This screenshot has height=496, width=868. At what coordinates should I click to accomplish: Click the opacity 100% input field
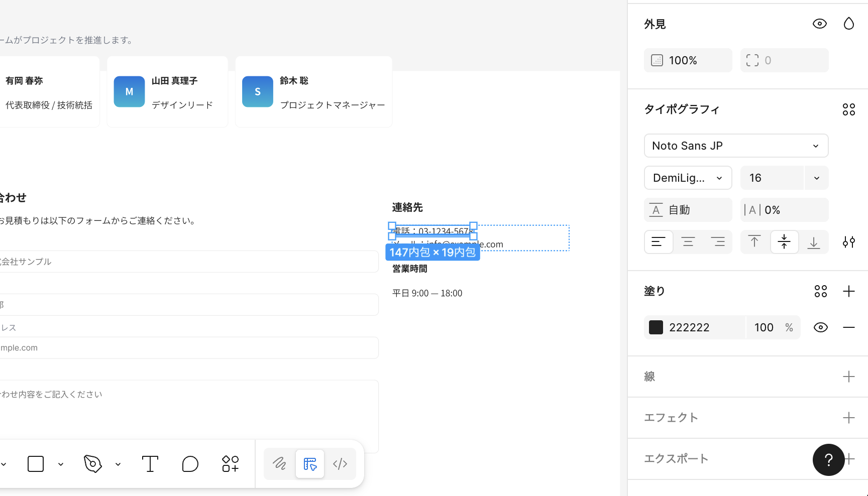[x=688, y=60]
